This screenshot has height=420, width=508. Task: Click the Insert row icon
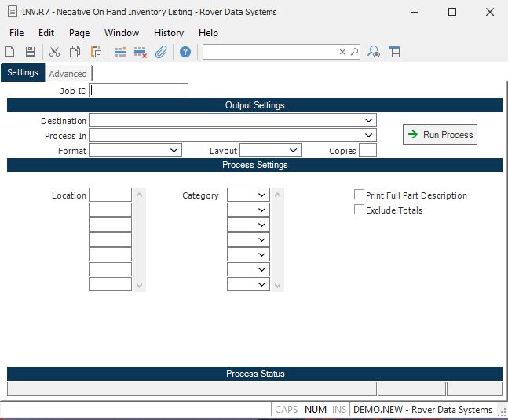coord(120,52)
